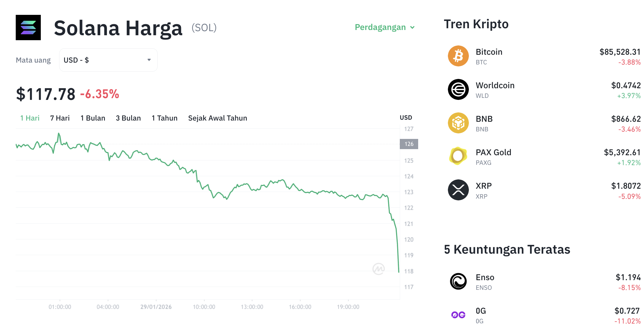644x332 pixels.
Task: Toggle the 1 Bulan chart range
Action: (x=93, y=118)
